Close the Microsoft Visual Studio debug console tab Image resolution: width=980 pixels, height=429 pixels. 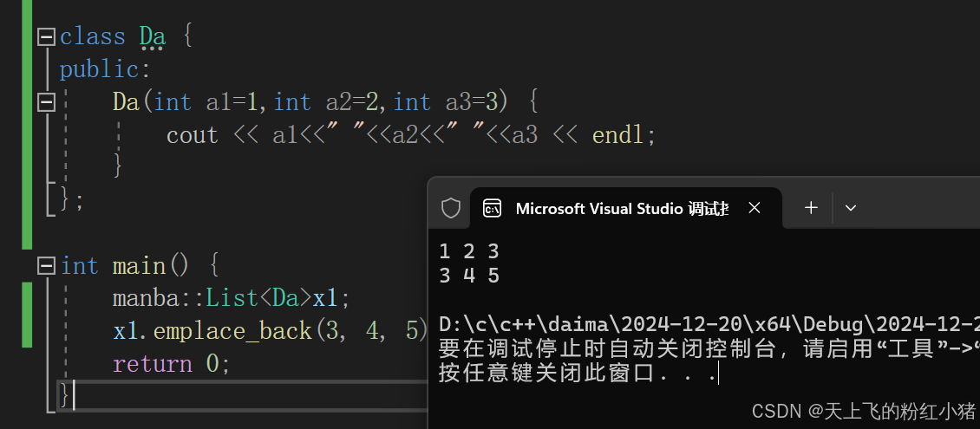tap(755, 208)
